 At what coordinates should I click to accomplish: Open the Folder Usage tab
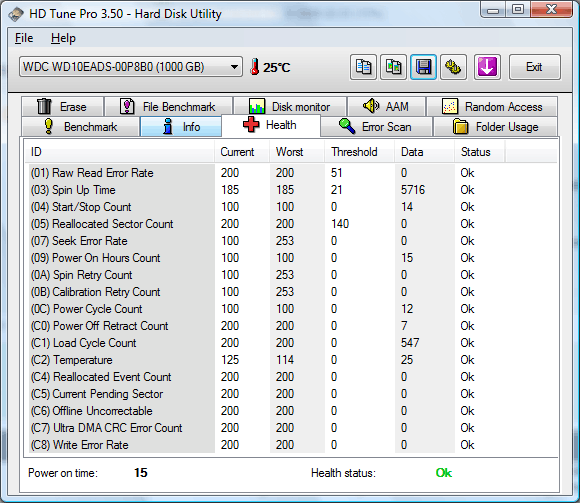pyautogui.click(x=495, y=127)
